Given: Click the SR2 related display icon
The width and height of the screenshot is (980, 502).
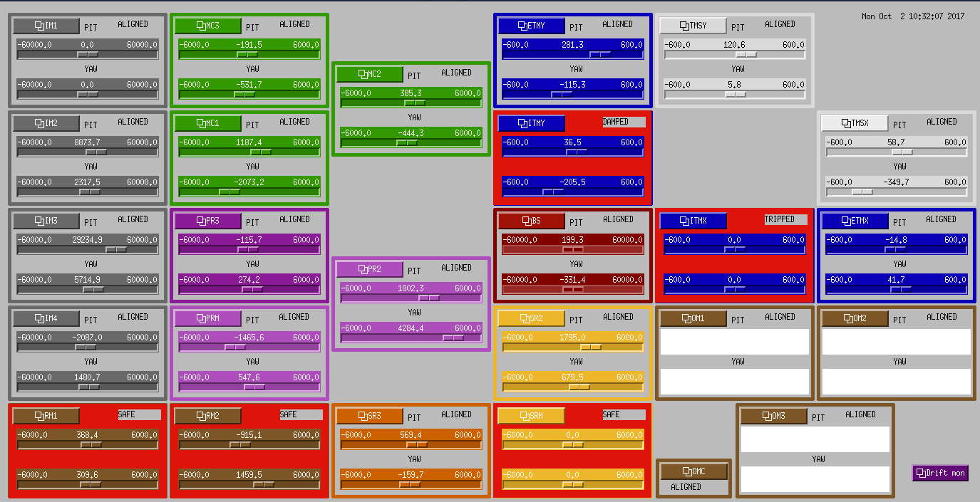Looking at the screenshot, I should point(531,318).
